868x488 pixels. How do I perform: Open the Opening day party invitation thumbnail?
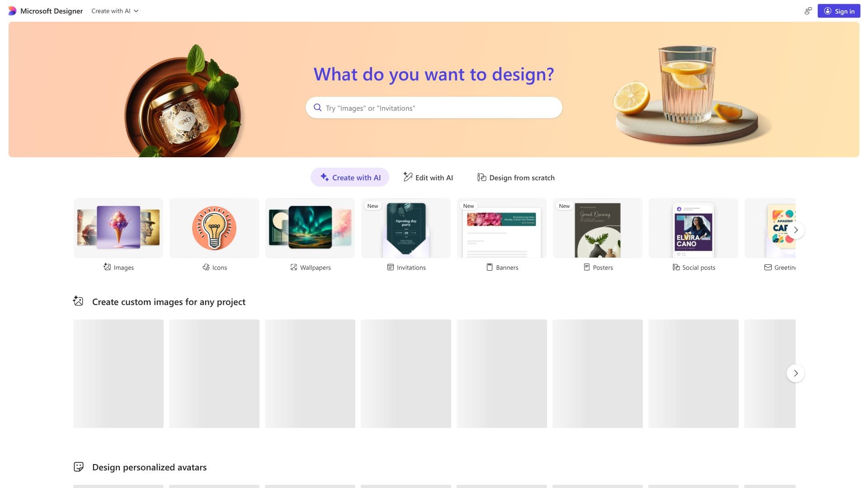coord(406,228)
